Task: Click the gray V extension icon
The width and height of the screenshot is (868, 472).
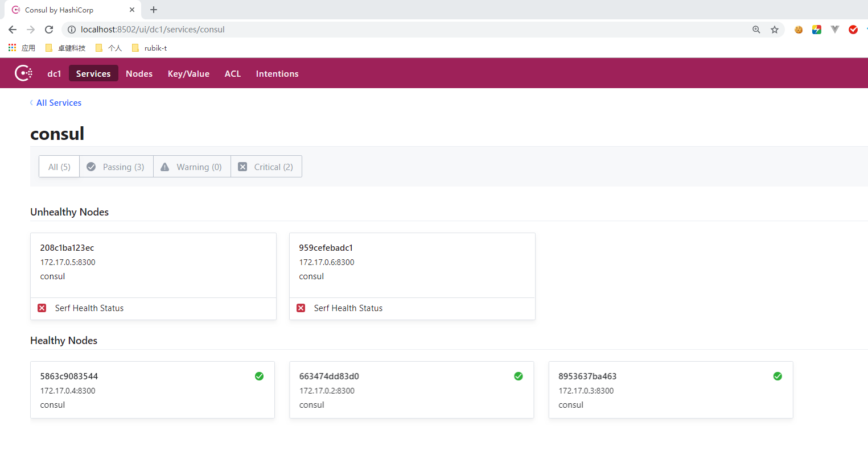Action: [x=835, y=30]
